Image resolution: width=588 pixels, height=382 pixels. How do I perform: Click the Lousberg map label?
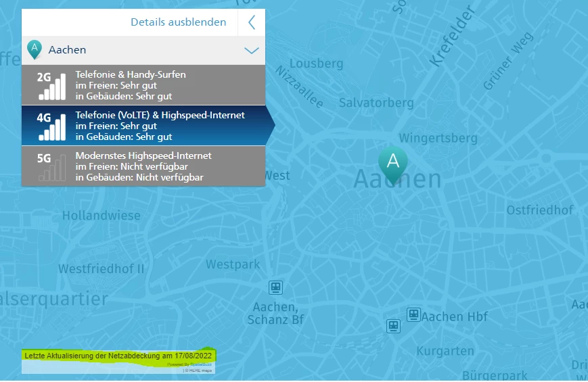316,64
